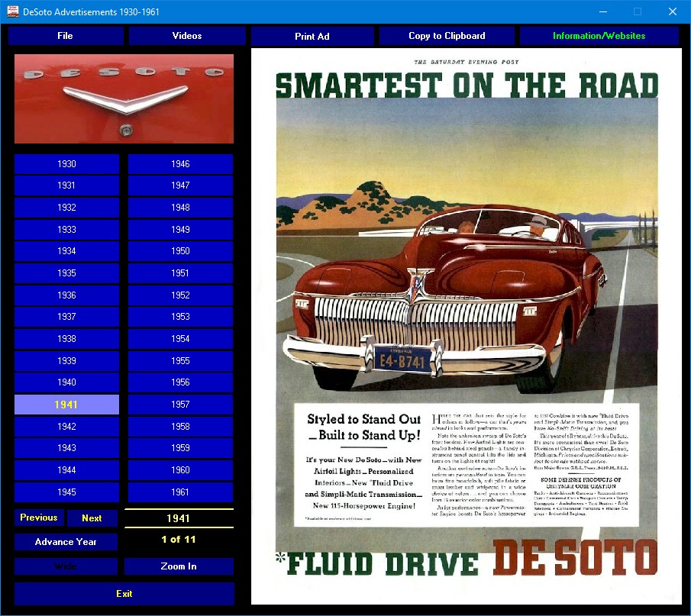Go to the Previous ad
The height and width of the screenshot is (616, 691).
pos(39,518)
